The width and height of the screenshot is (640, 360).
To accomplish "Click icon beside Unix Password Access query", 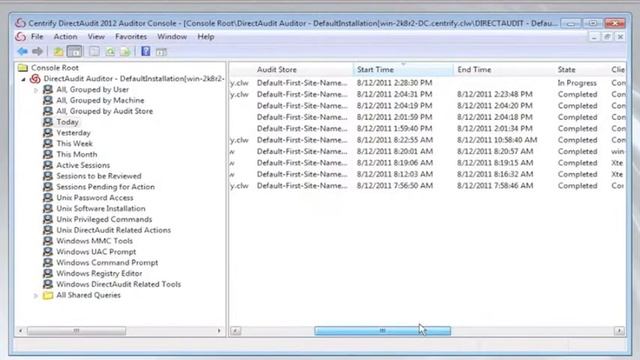I will 48,198.
